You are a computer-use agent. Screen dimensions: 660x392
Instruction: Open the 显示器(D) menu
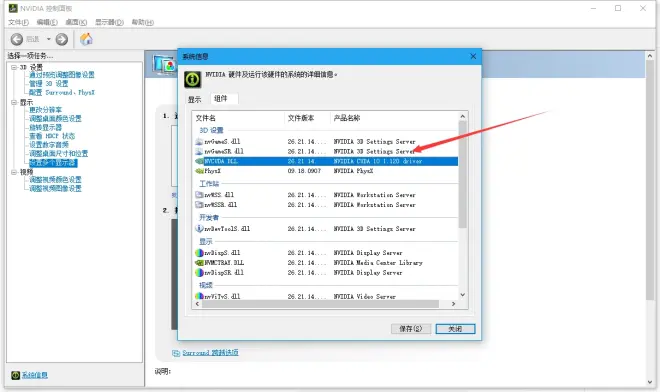[x=109, y=22]
